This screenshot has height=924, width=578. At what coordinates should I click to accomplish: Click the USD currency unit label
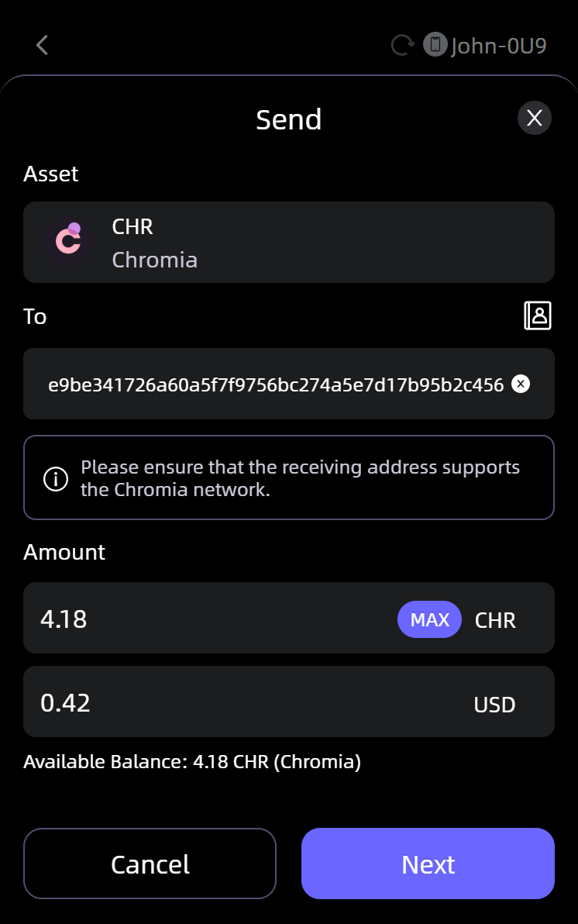(x=494, y=704)
